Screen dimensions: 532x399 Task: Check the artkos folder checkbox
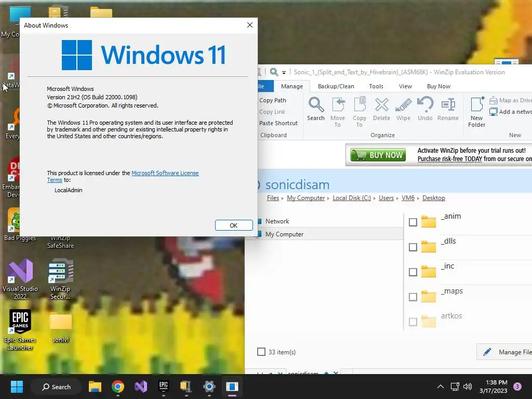click(413, 322)
